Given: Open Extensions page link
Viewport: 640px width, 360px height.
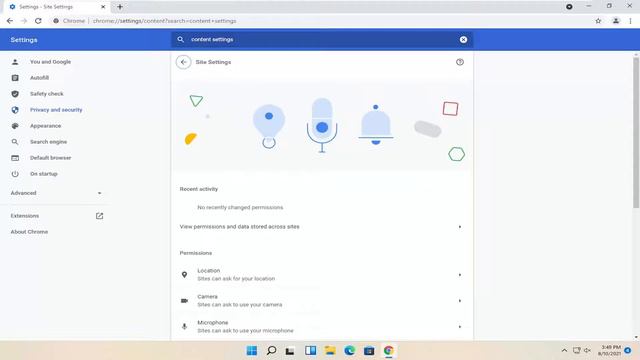Looking at the screenshot, I should [x=25, y=216].
